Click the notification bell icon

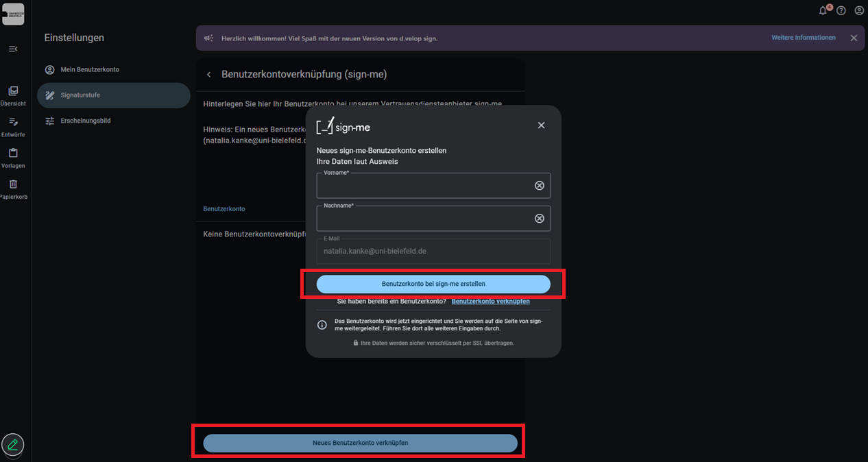tap(823, 10)
